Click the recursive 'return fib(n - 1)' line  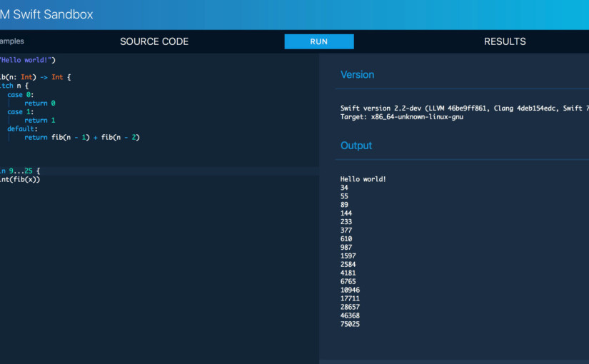click(x=82, y=137)
